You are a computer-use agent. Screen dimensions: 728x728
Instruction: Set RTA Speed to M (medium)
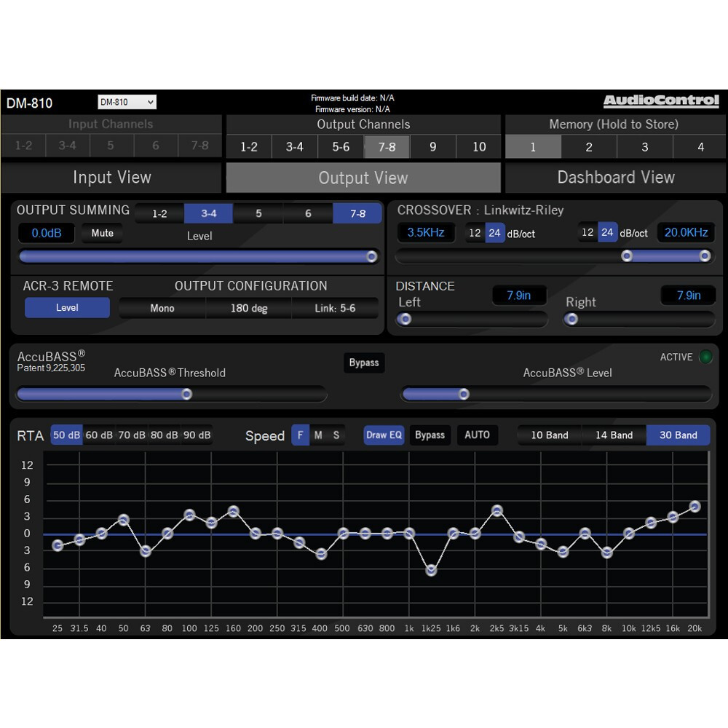[318, 435]
